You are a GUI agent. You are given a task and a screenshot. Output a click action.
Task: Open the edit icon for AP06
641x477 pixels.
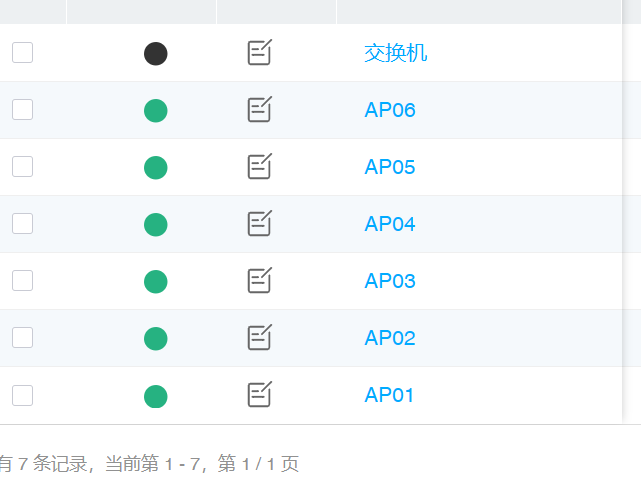[260, 110]
